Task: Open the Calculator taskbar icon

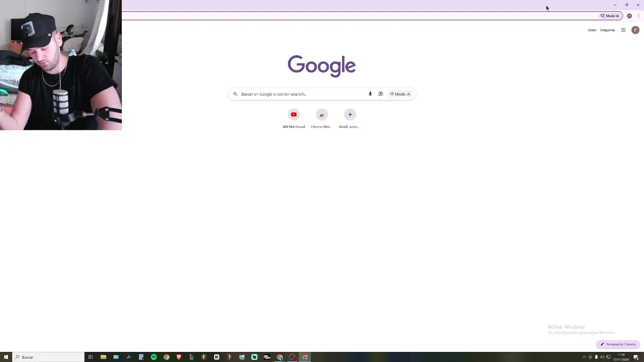Action: coord(141,357)
